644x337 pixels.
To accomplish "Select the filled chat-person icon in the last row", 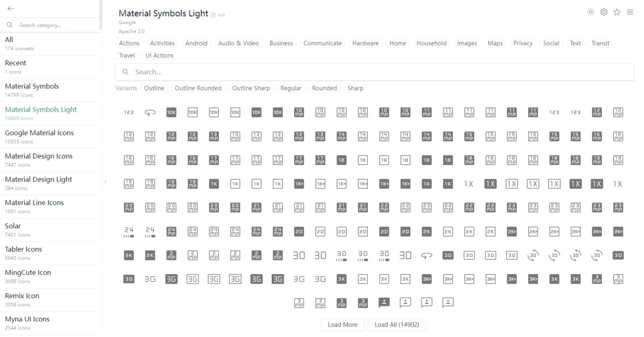I will click(384, 302).
